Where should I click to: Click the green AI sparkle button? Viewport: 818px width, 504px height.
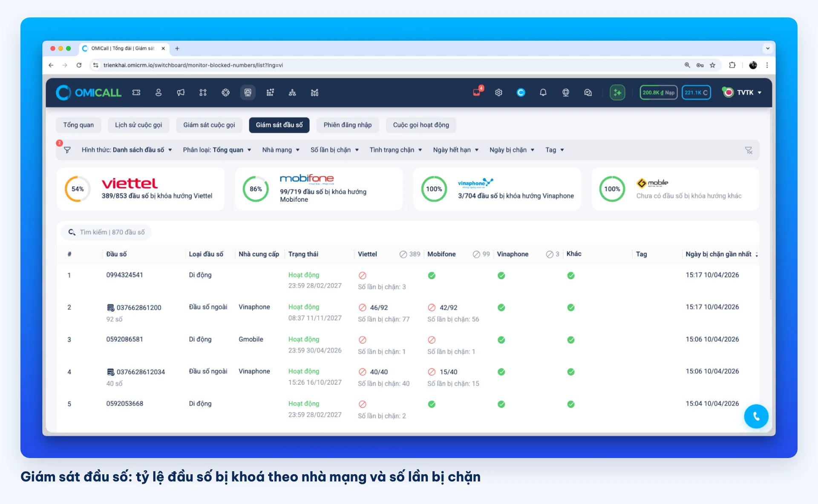(617, 92)
